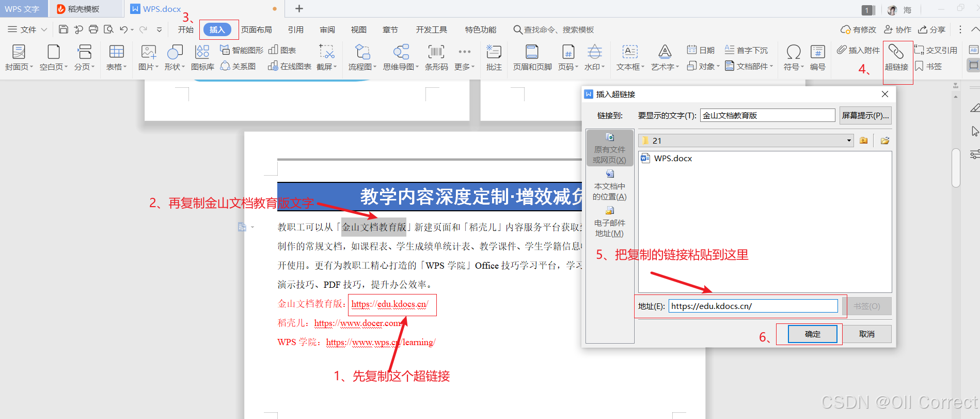Click the 要显示的文字 text field

[768, 115]
